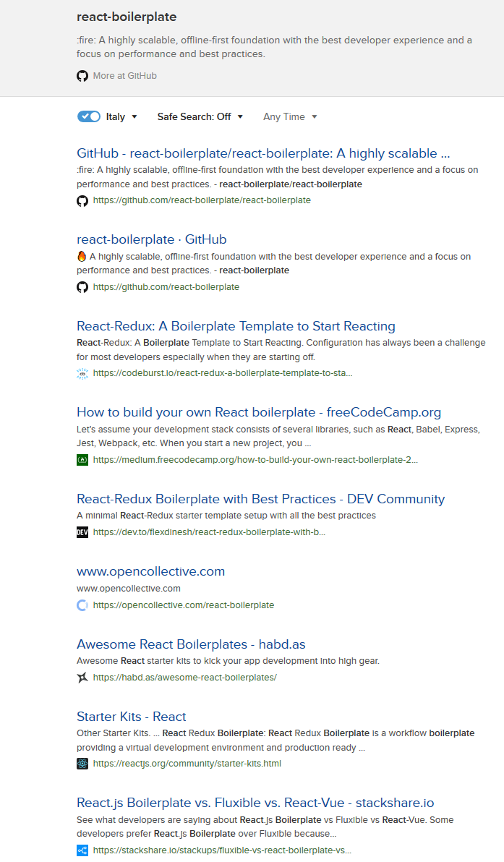504x862 pixels.
Task: Click GitHub favicon next to github.com/react-boilerplate URL
Action: (82, 287)
